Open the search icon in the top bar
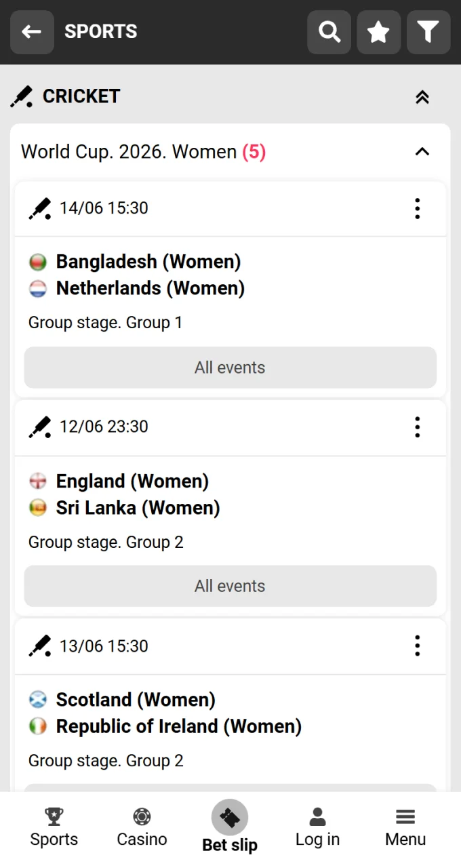This screenshot has width=461, height=868. point(329,32)
